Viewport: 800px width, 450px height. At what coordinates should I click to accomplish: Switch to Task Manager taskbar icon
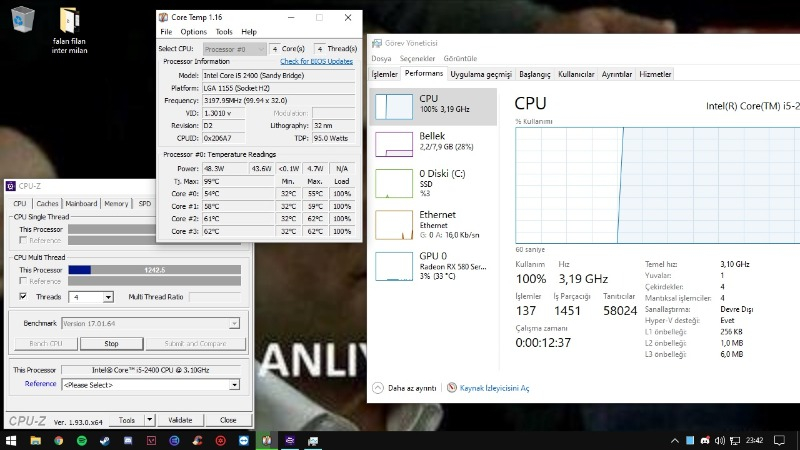(x=313, y=440)
